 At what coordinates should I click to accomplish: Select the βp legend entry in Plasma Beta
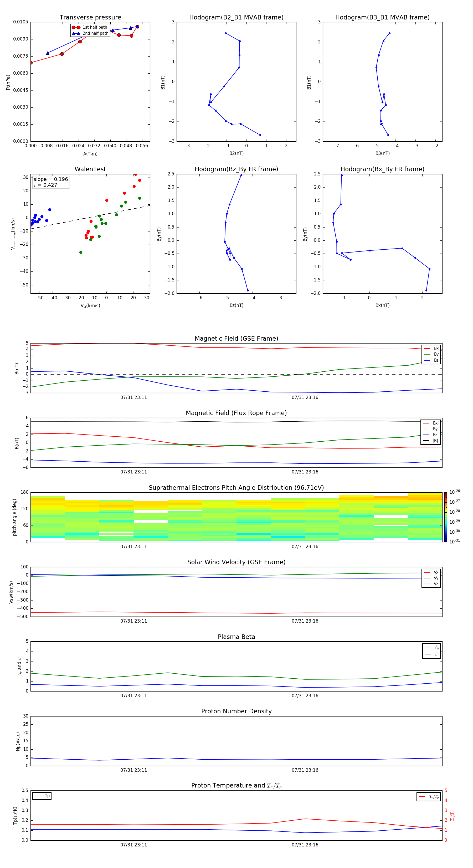431,647
